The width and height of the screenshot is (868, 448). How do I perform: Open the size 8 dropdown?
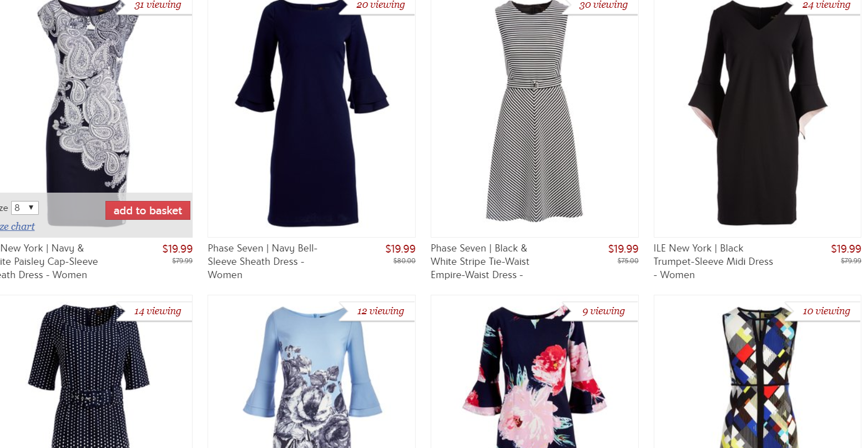(25, 208)
